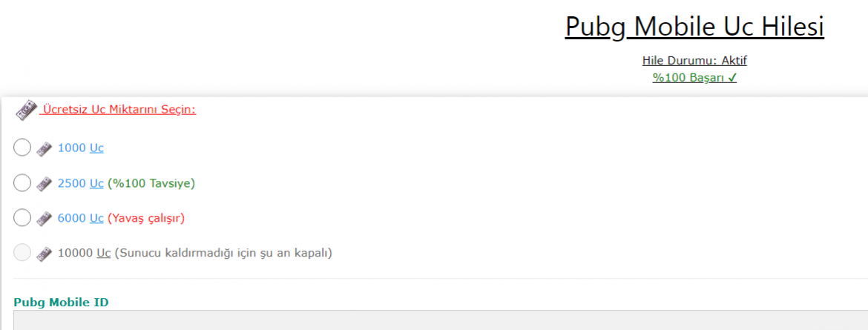Click the money icon next to 2500 Uc
The image size is (868, 330).
[x=45, y=183]
